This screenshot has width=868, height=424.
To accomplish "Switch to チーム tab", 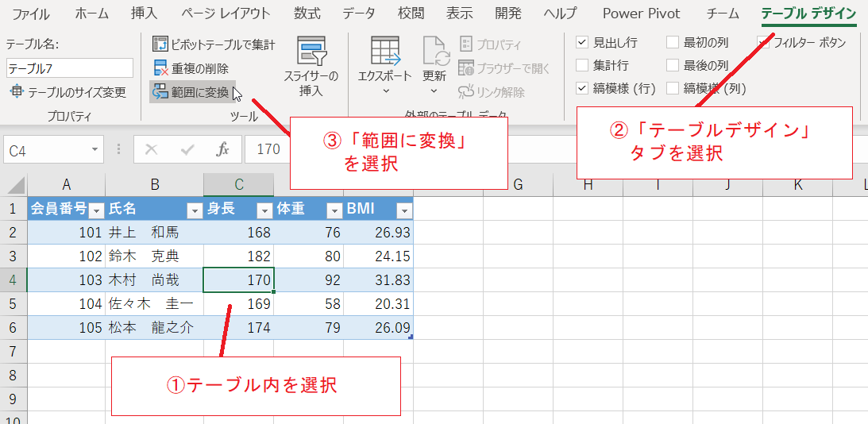I will [723, 13].
